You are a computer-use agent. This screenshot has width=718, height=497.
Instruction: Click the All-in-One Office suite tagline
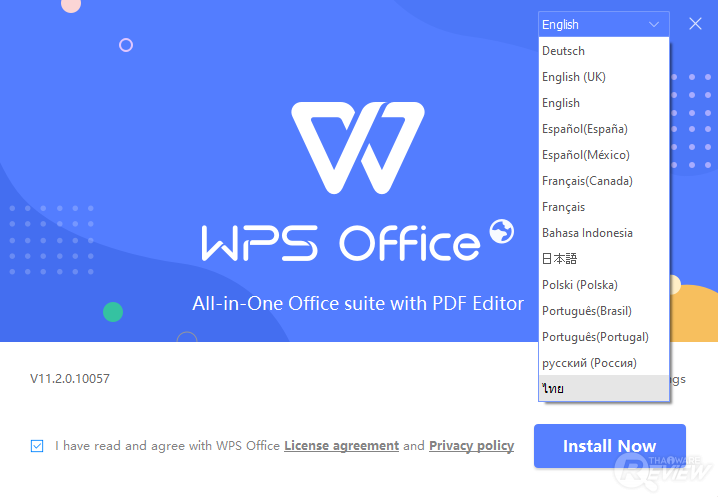coord(358,303)
